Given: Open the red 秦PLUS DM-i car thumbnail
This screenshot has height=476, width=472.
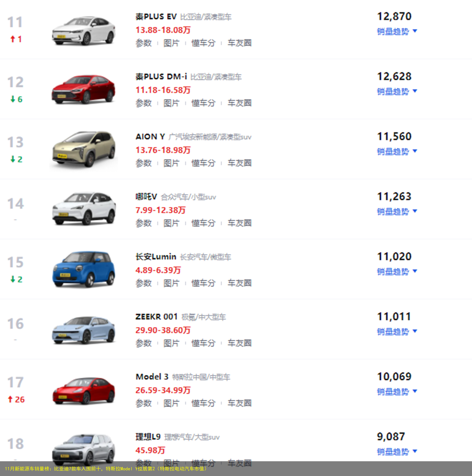Looking at the screenshot, I should [x=84, y=90].
